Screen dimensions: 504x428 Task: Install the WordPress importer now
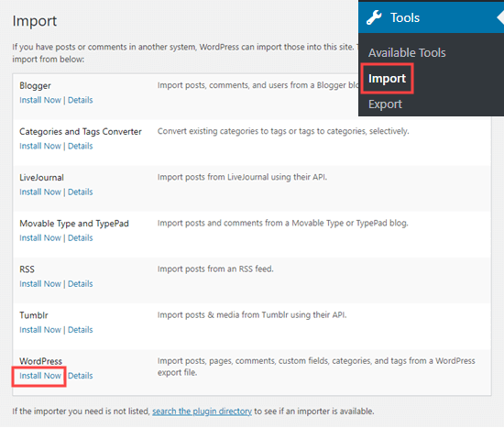(x=40, y=376)
